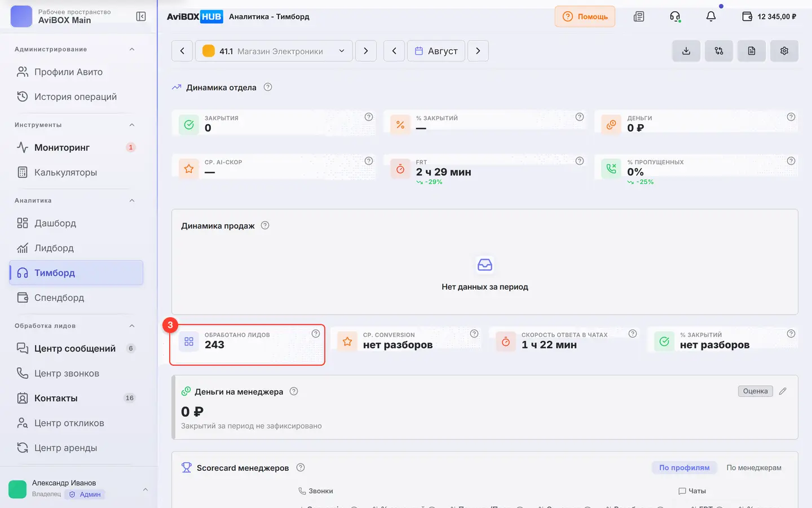Screen dimensions: 812x508
Task: Collapse the sidebar with the panel icon
Action: 141,16
